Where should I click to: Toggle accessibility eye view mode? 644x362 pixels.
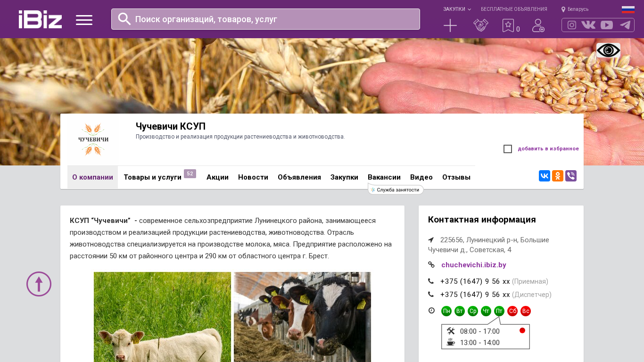608,50
